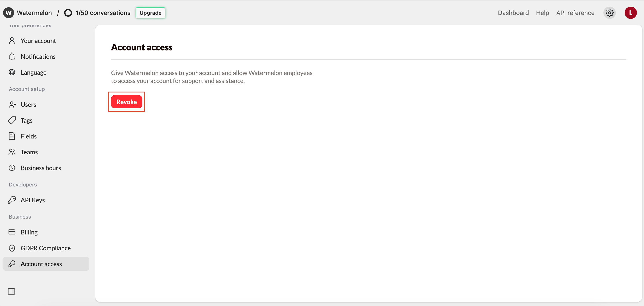The height and width of the screenshot is (306, 644).
Task: Open Business hours settings
Action: 46,168
